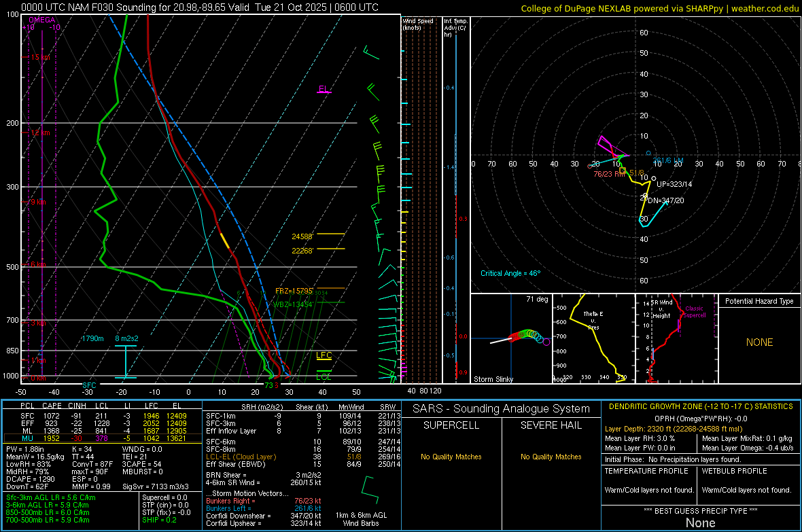
Task: Click the Bunkers Left = 261/6 kt line
Action: (x=264, y=508)
